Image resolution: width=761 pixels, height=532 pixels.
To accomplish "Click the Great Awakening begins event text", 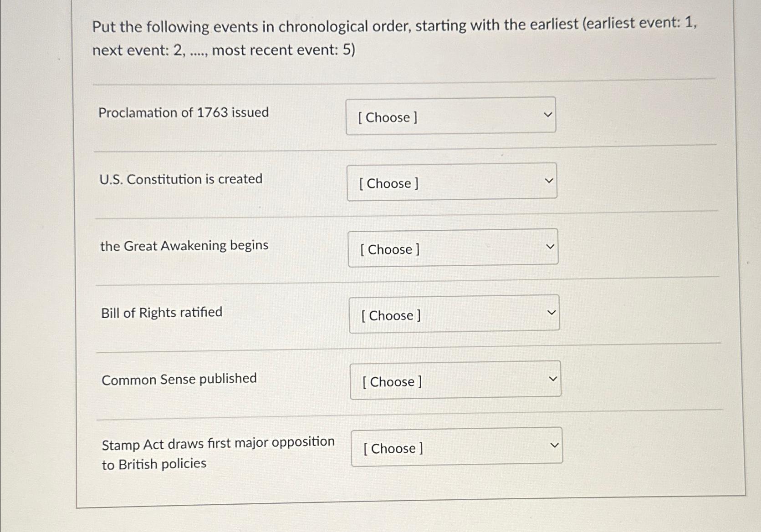I will click(x=184, y=245).
